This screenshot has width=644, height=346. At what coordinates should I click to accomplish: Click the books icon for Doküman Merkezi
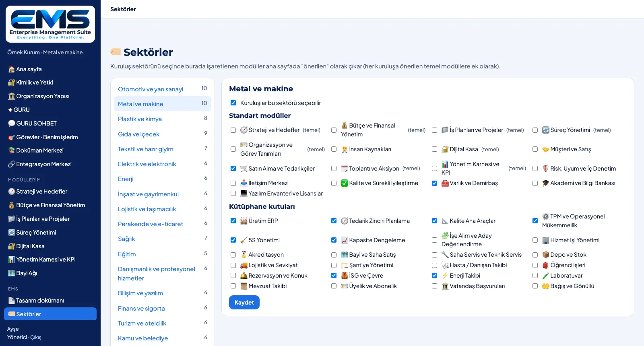coord(12,150)
